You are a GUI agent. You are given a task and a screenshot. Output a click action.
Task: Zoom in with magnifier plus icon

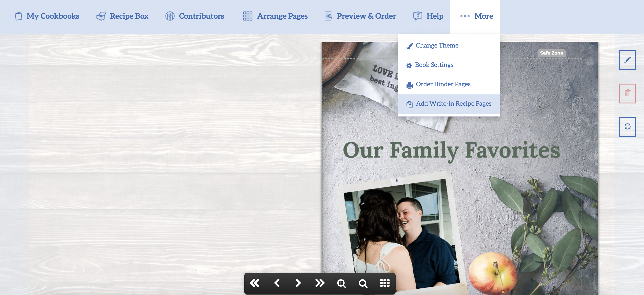341,283
